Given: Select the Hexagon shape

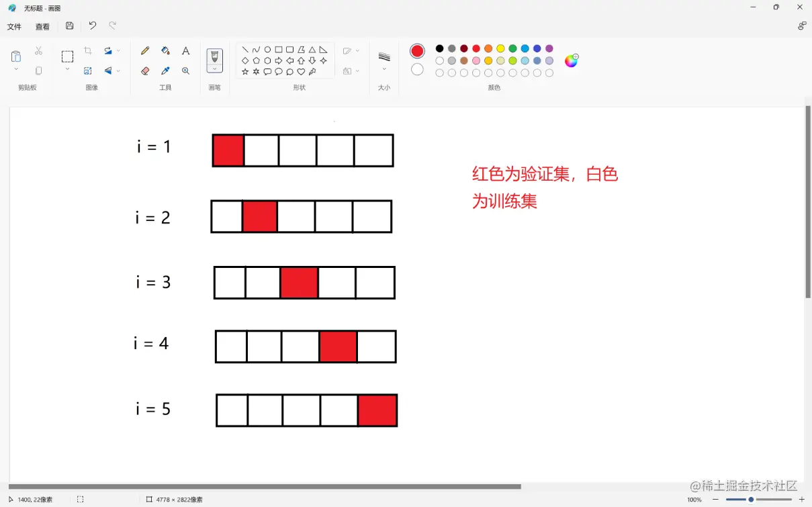Looking at the screenshot, I should pos(267,60).
